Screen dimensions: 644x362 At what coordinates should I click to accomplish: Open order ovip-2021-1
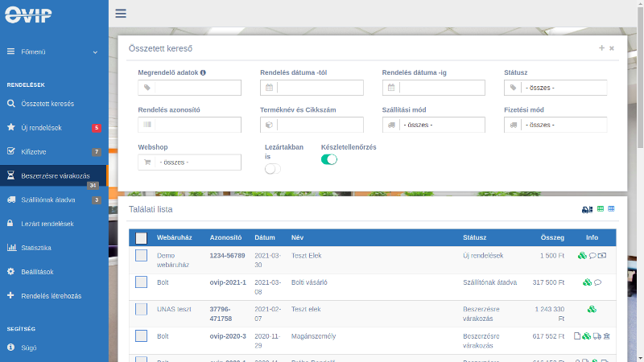(228, 282)
